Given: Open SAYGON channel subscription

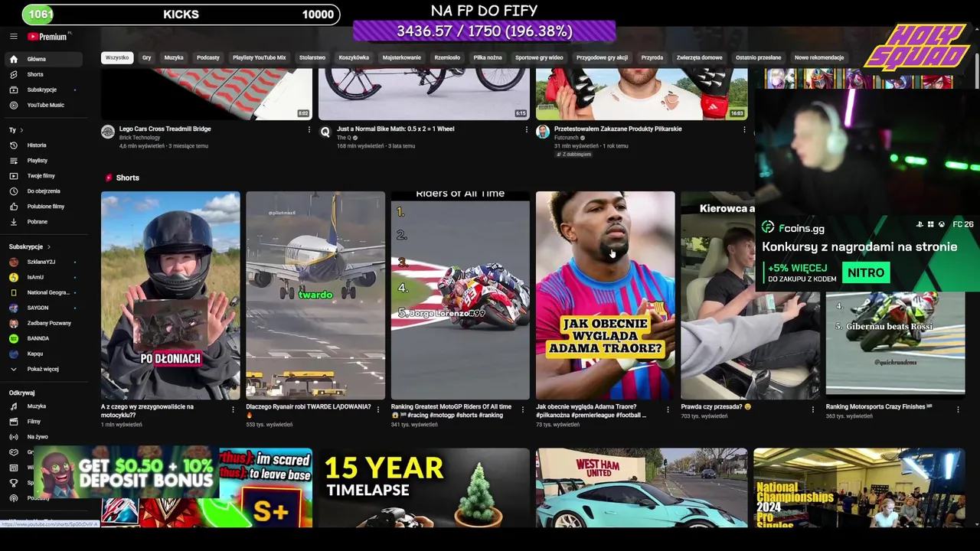Looking at the screenshot, I should click(x=44, y=308).
